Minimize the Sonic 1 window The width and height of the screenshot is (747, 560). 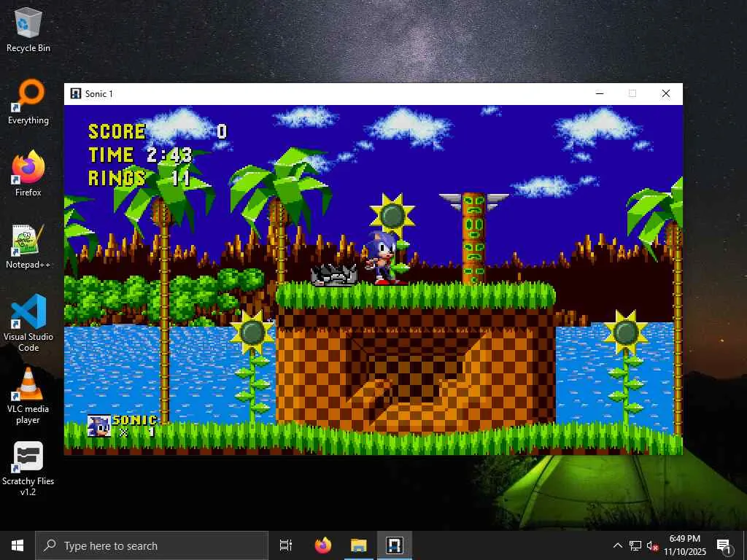(600, 93)
